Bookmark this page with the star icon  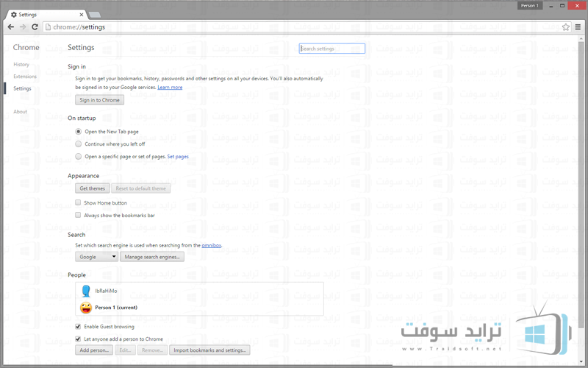click(565, 27)
